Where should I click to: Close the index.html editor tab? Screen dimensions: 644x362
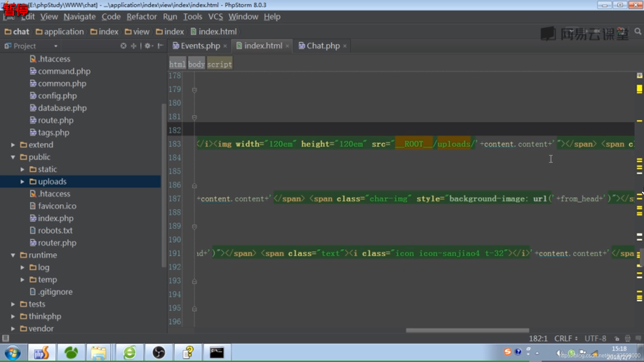point(287,46)
